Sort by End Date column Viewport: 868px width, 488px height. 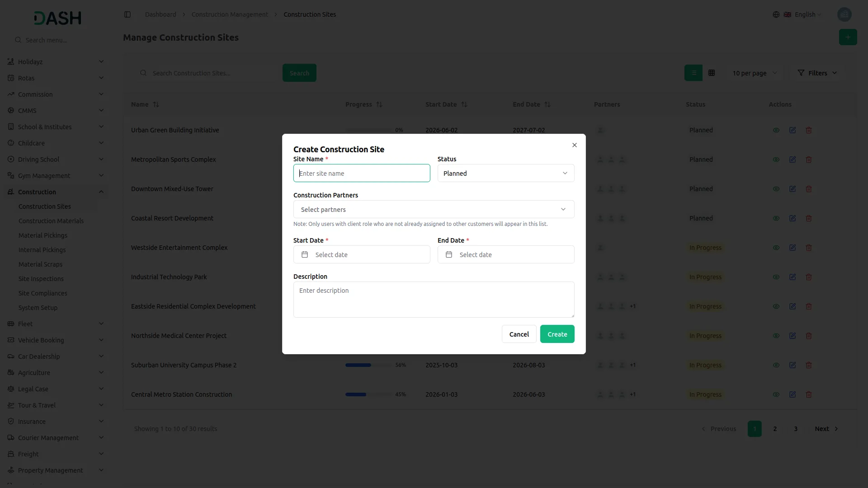[532, 104]
